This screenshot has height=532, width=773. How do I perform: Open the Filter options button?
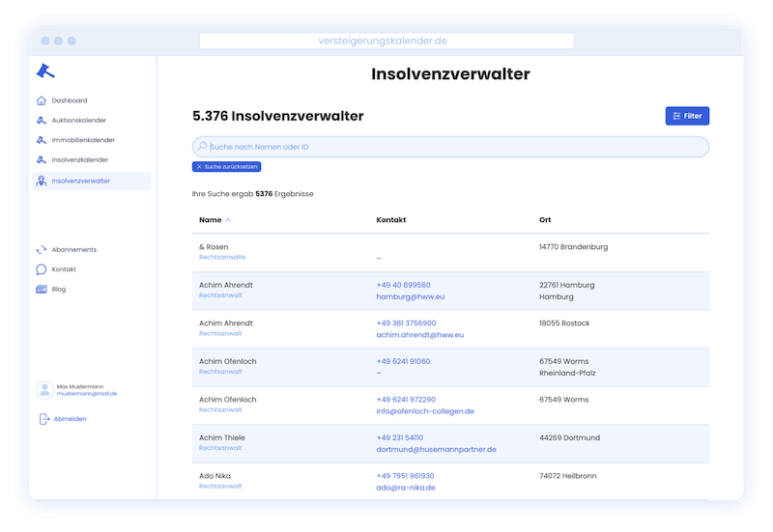[x=687, y=116]
